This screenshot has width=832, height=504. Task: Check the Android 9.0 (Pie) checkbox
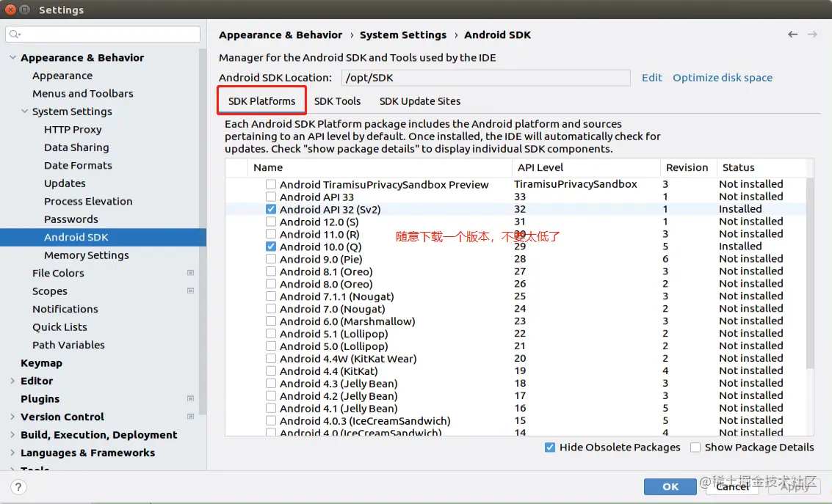point(271,259)
